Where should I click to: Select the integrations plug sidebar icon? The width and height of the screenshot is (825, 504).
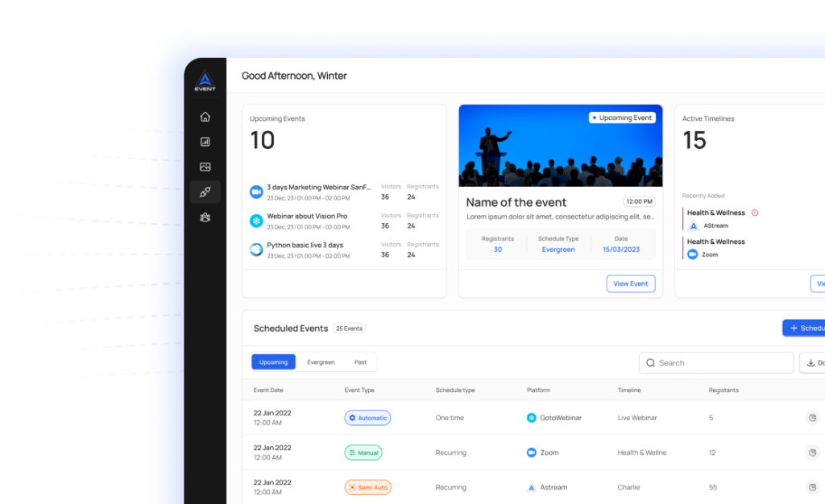click(205, 192)
